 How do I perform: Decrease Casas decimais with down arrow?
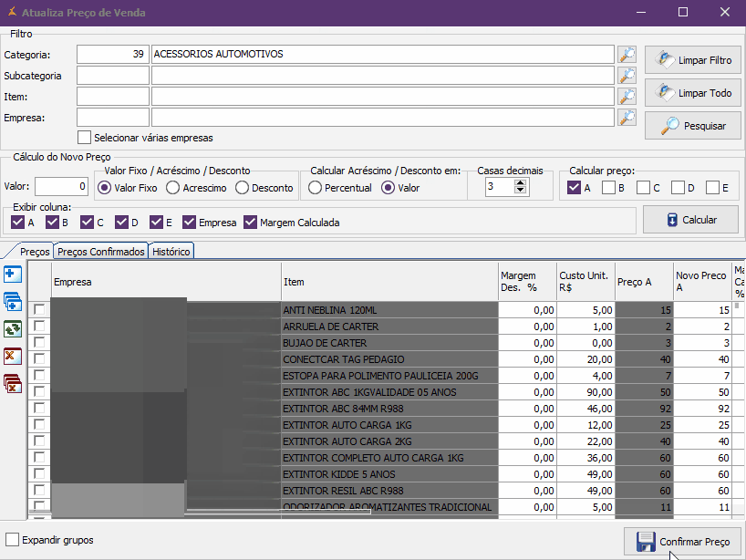click(520, 192)
